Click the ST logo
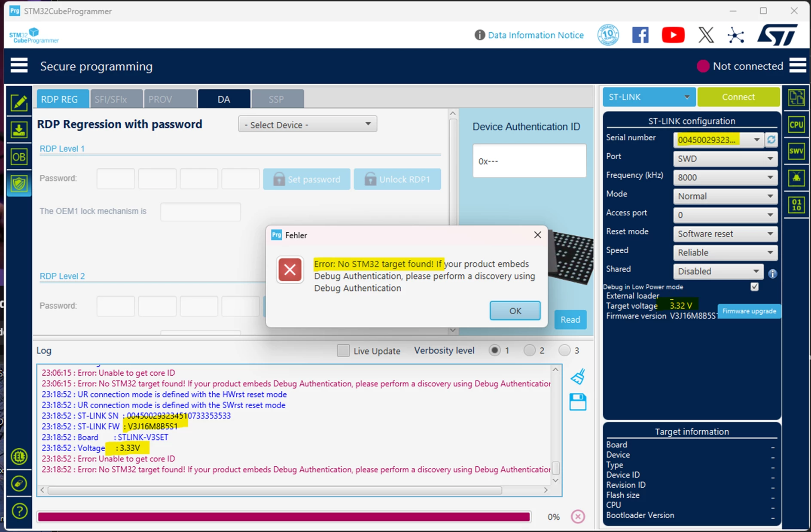The image size is (811, 532). [777, 35]
